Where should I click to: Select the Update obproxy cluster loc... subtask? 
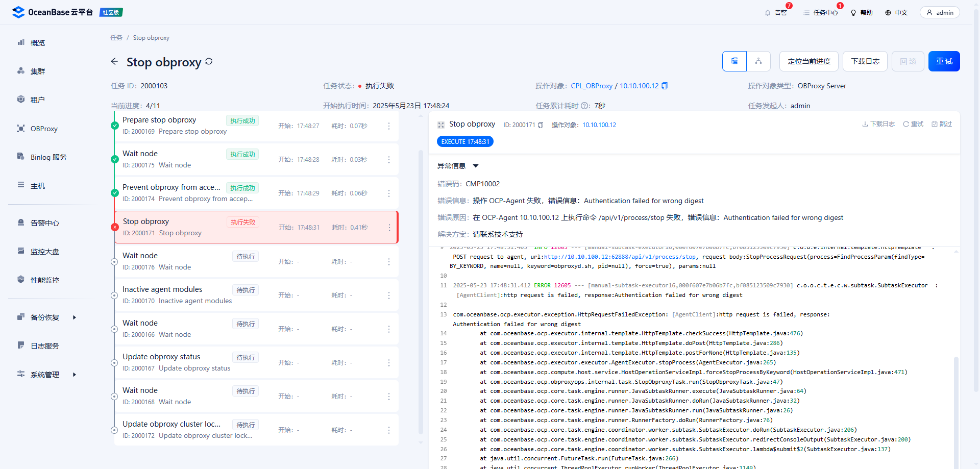coord(256,430)
